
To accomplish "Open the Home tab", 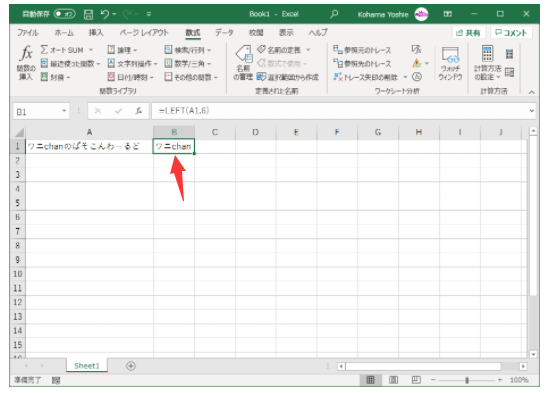I will 64,33.
